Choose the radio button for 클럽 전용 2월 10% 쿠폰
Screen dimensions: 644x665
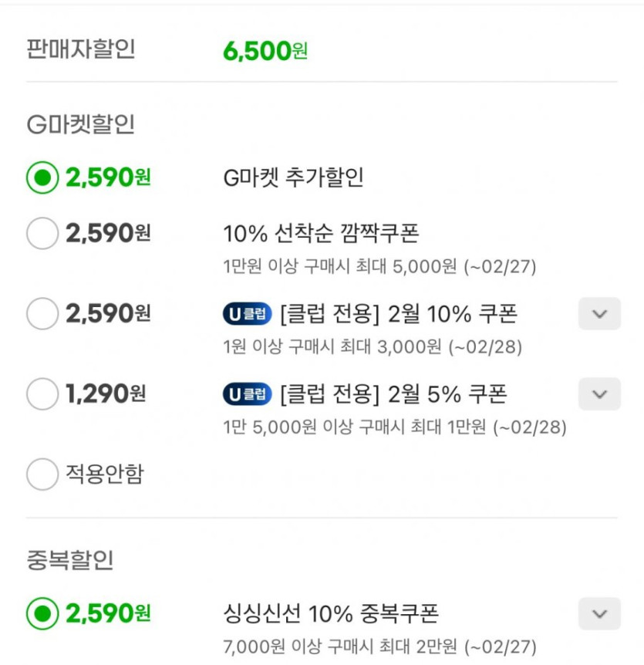42,314
